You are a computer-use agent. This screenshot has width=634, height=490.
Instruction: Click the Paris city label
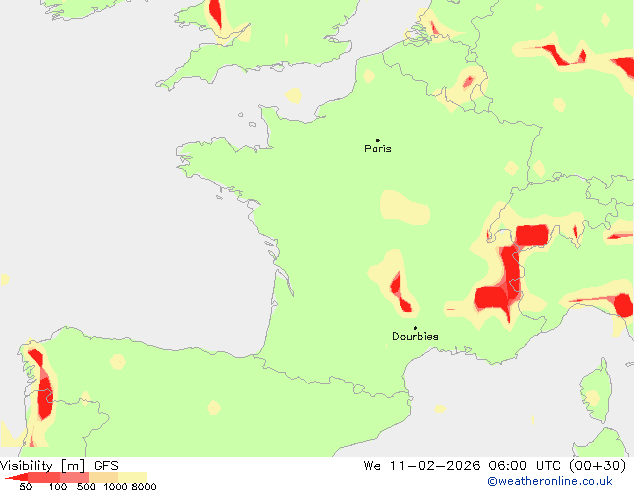[378, 149]
